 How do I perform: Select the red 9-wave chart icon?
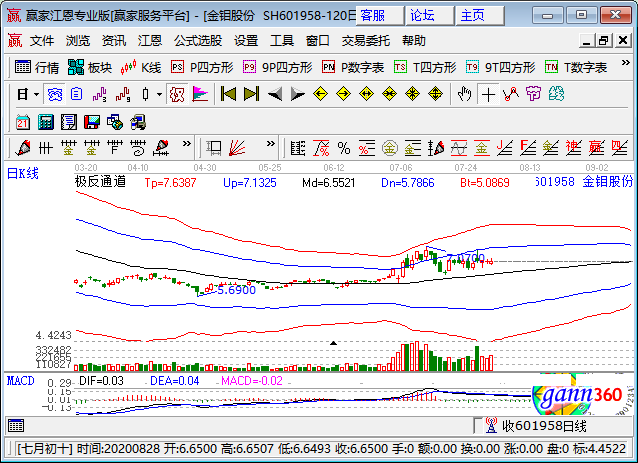pyautogui.click(x=122, y=95)
